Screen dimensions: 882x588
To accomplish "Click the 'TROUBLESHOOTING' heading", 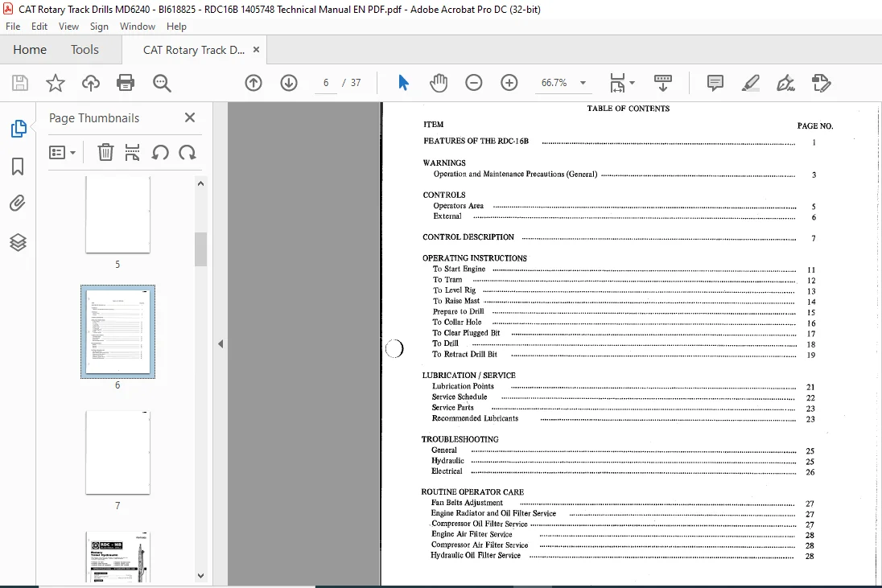I will (x=460, y=440).
